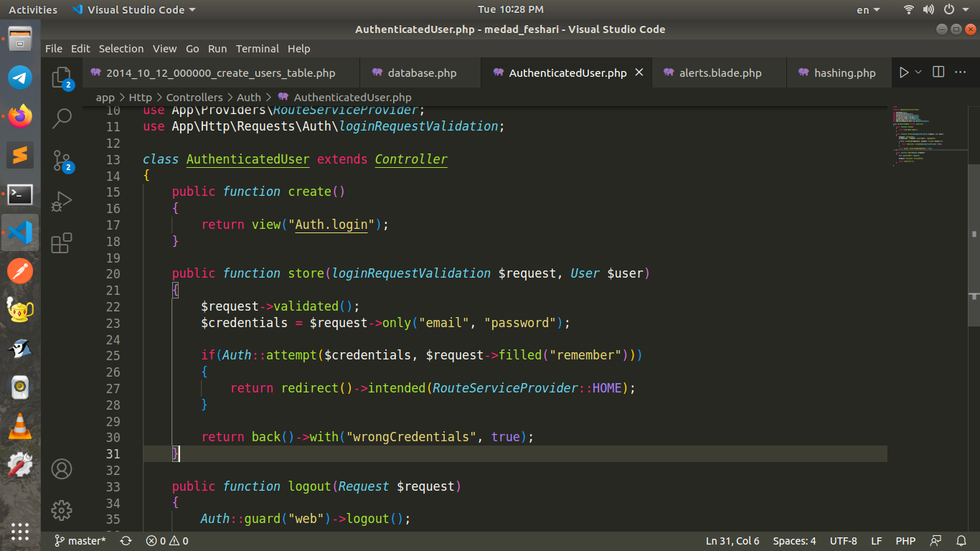Click the Auth breadcrumb segment
980x551 pixels.
249,98
